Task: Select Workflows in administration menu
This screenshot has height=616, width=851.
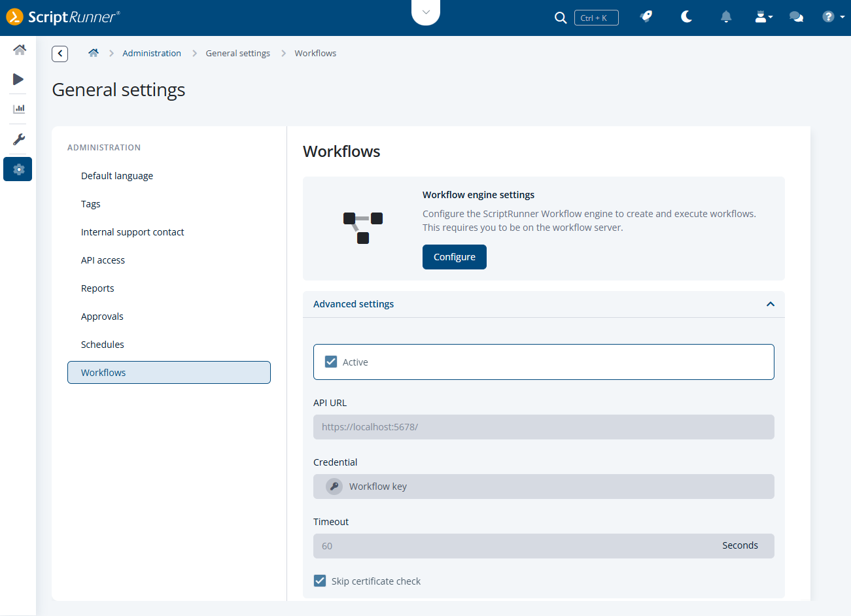Action: tap(169, 373)
